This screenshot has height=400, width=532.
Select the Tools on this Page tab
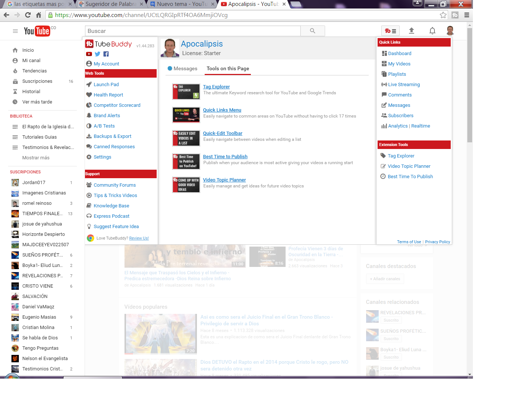pos(228,68)
